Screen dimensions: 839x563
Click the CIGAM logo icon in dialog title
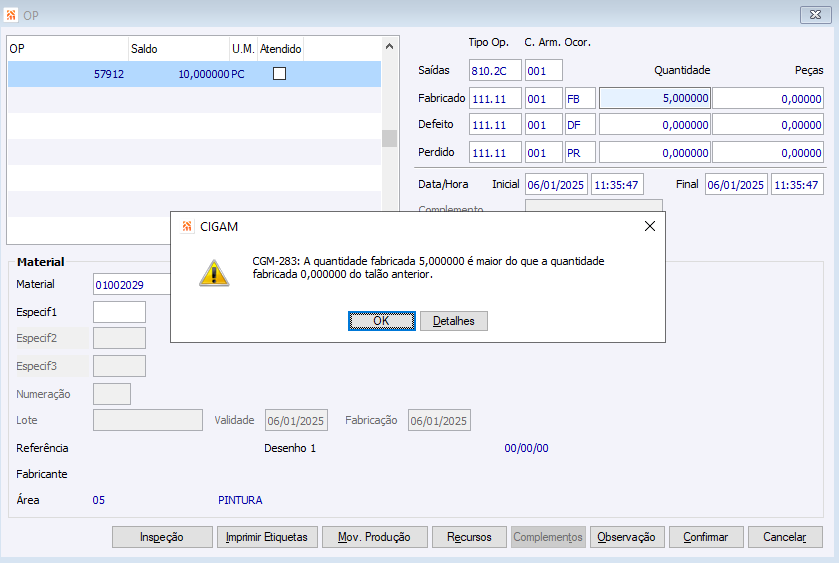(x=187, y=226)
